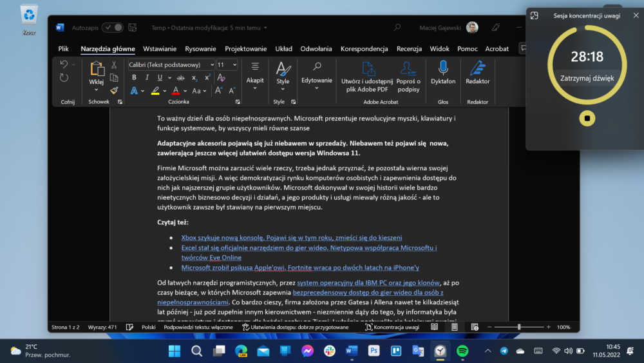Open Spotify from the taskbar
This screenshot has width=644, height=363.
(462, 351)
